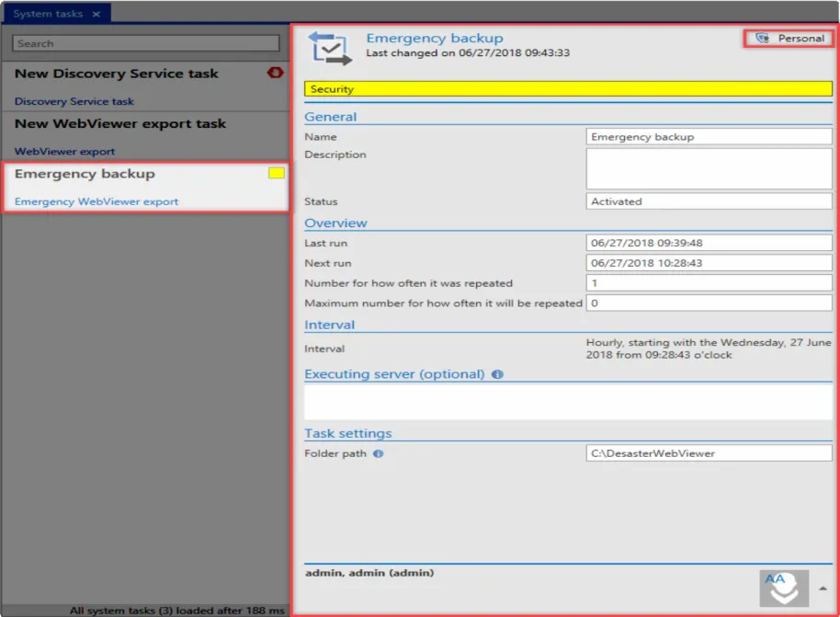This screenshot has width=840, height=617.
Task: Click the maximum repeat field showing 0
Action: 709,303
